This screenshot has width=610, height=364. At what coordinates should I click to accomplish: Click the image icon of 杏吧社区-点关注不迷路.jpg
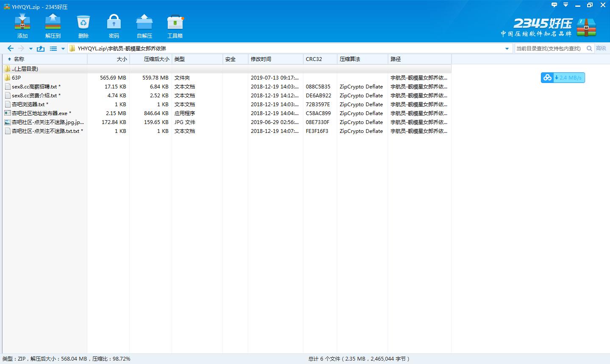pyautogui.click(x=7, y=122)
